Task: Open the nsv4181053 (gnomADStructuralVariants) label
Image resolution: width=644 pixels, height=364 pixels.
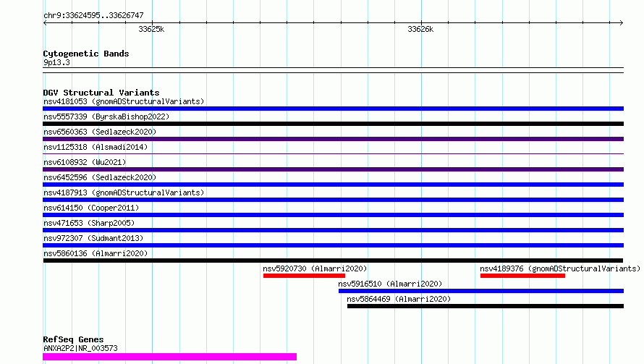Action: click(x=124, y=101)
